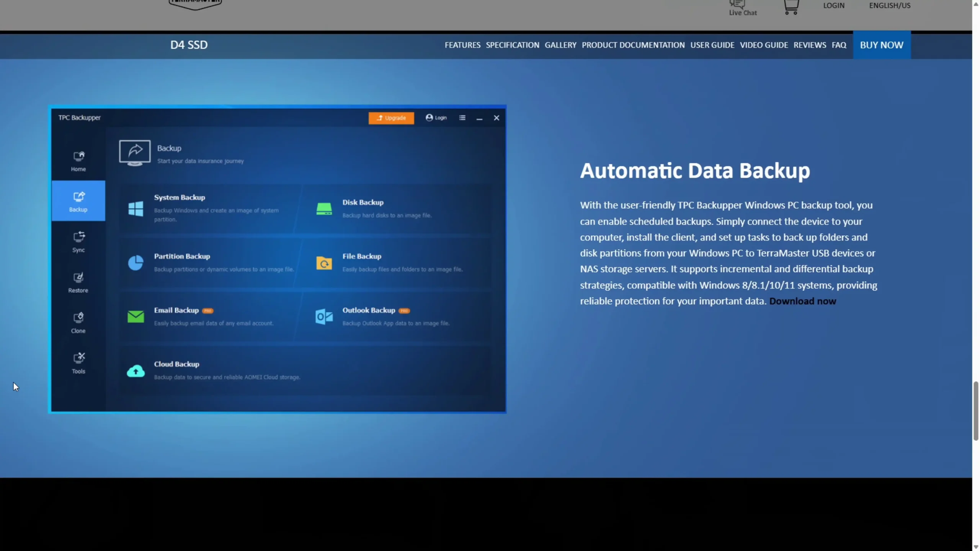Go to the SPECIFICATION section
980x551 pixels.
point(513,45)
